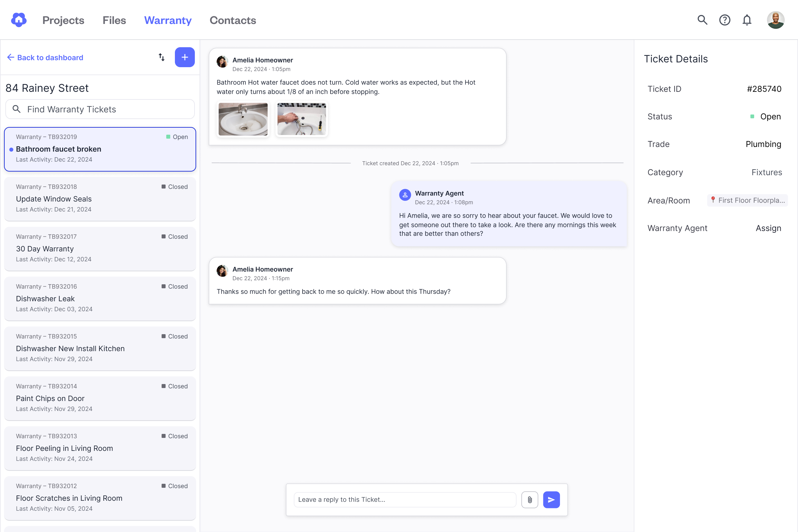
Task: Open the Category value Fixtures selector
Action: [x=766, y=172]
